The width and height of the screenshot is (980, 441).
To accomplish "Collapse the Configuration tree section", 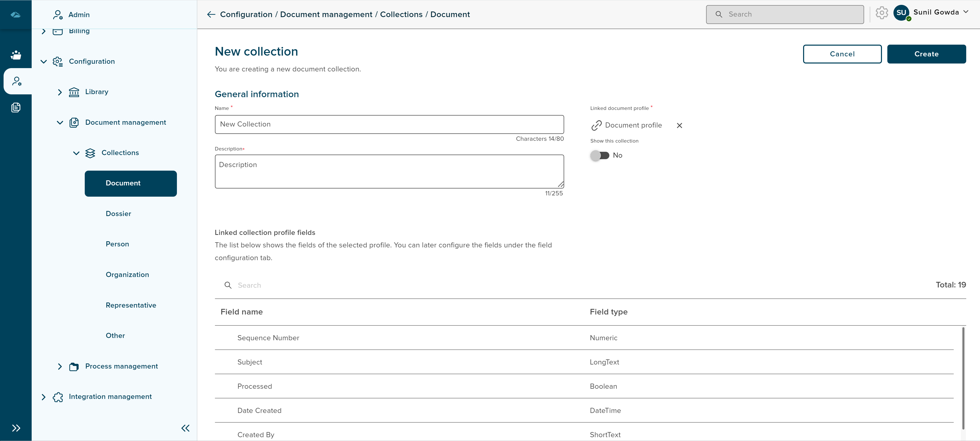I will point(44,61).
